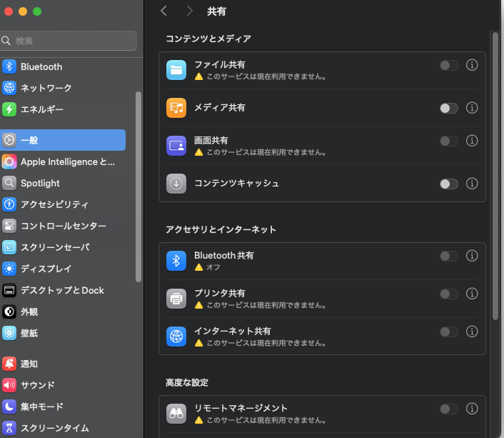Click the 壁紙 wallpaper flower icon
The height and width of the screenshot is (438, 504).
[x=9, y=333]
